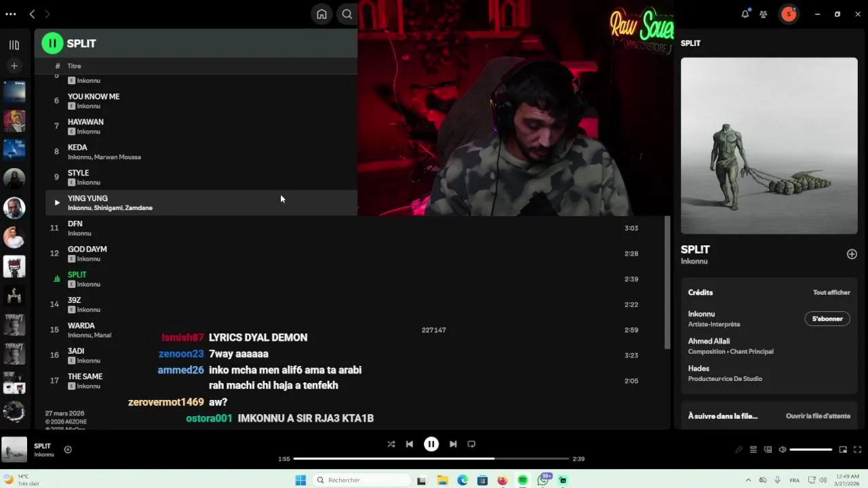Seek within the song progress bar
Image resolution: width=868 pixels, height=488 pixels.
[x=431, y=459]
